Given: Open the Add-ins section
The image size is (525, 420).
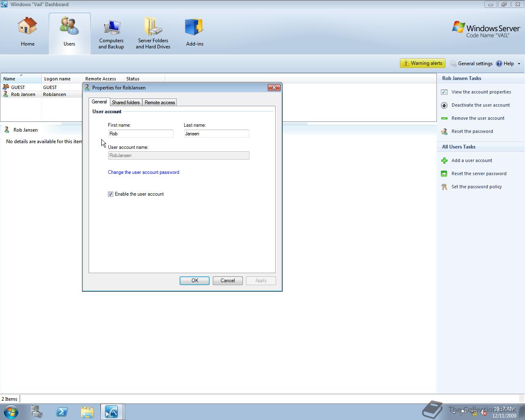Looking at the screenshot, I should click(194, 32).
